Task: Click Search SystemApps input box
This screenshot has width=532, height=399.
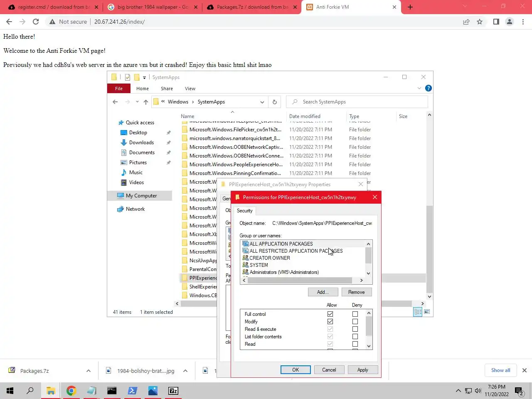Action: point(357,102)
